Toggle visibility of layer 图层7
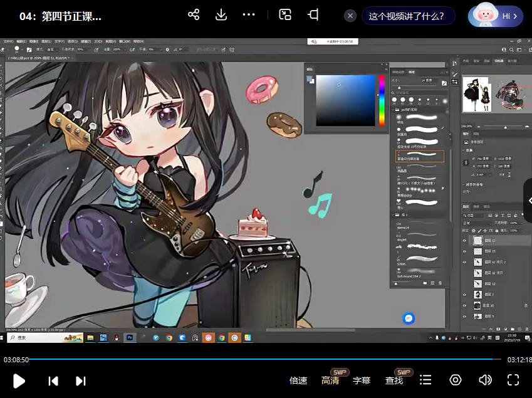 [464, 295]
